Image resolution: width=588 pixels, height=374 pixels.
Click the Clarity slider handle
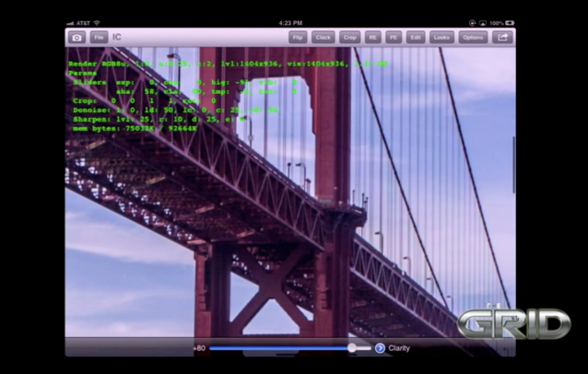point(352,348)
